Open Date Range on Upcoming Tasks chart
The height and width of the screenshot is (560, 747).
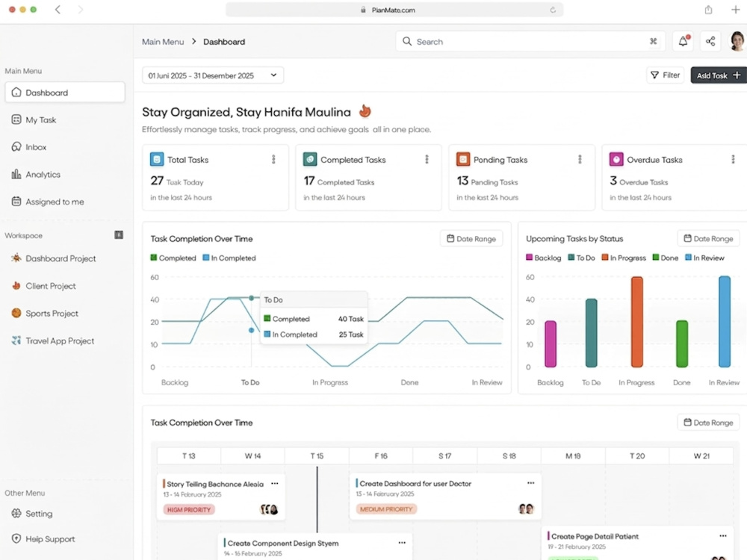pyautogui.click(x=708, y=239)
